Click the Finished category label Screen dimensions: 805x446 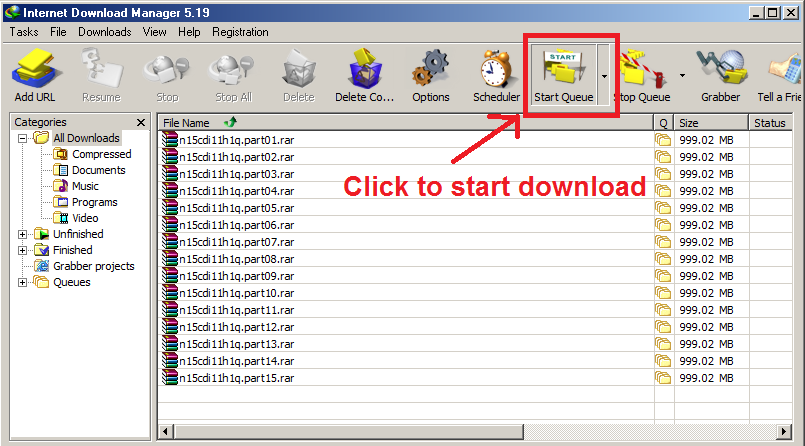pyautogui.click(x=73, y=250)
